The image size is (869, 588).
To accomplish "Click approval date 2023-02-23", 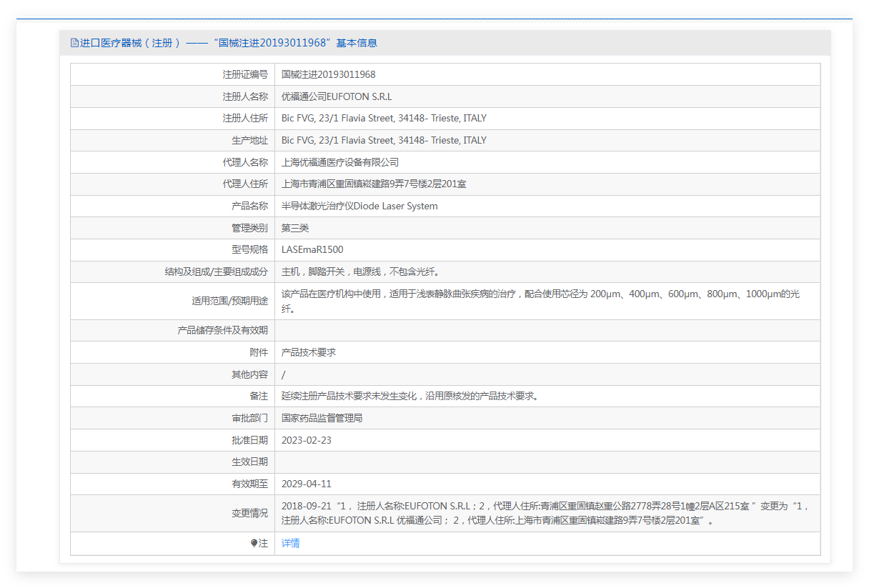I will point(307,441).
